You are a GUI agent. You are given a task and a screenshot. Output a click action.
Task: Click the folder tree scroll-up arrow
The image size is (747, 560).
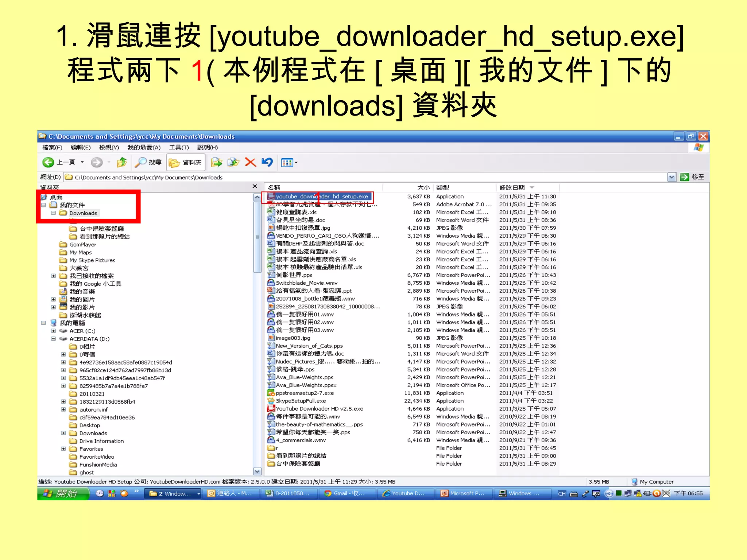257,197
